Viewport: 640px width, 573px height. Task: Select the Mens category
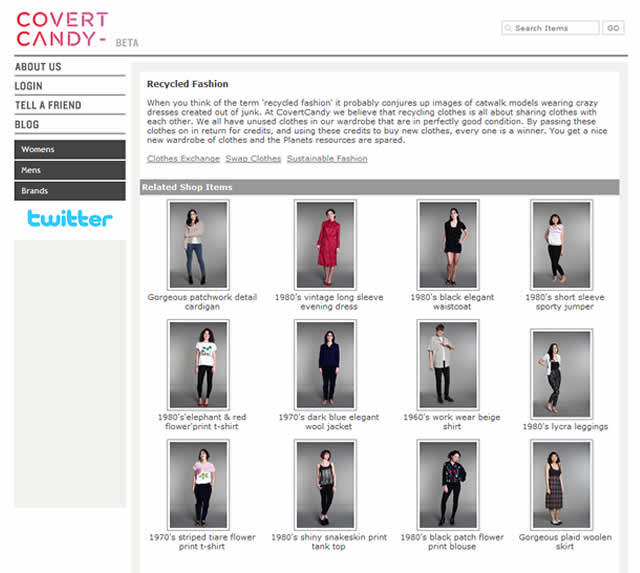point(70,170)
